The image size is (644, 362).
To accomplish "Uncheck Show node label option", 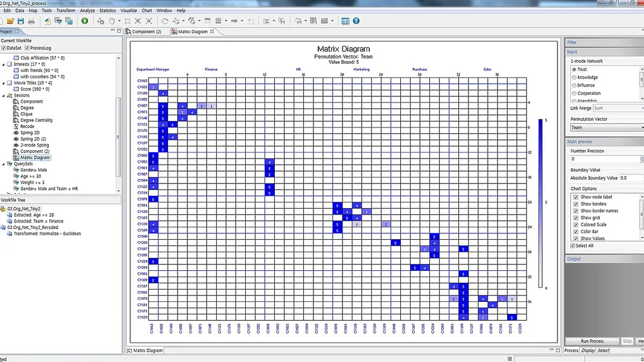I will tap(576, 197).
